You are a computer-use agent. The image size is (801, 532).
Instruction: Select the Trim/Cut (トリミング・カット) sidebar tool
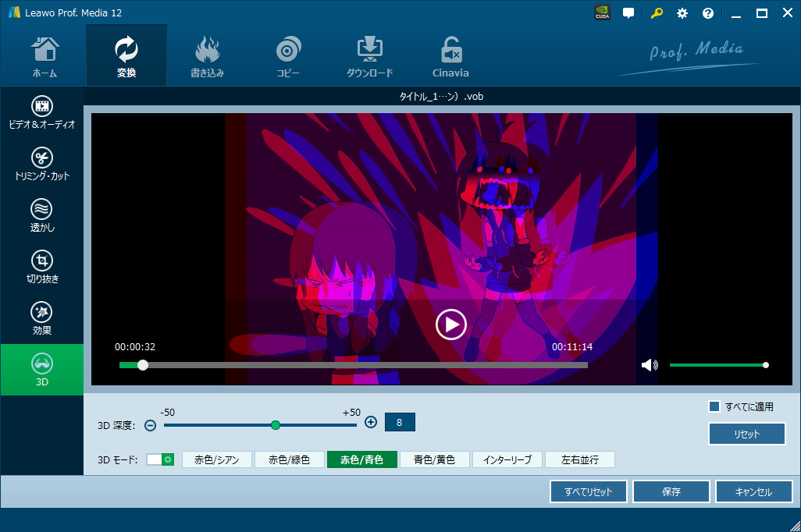click(x=42, y=163)
